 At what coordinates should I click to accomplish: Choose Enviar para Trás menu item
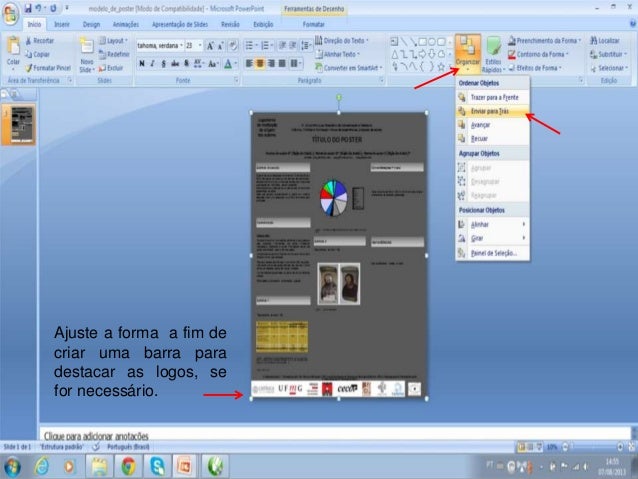coord(493,110)
